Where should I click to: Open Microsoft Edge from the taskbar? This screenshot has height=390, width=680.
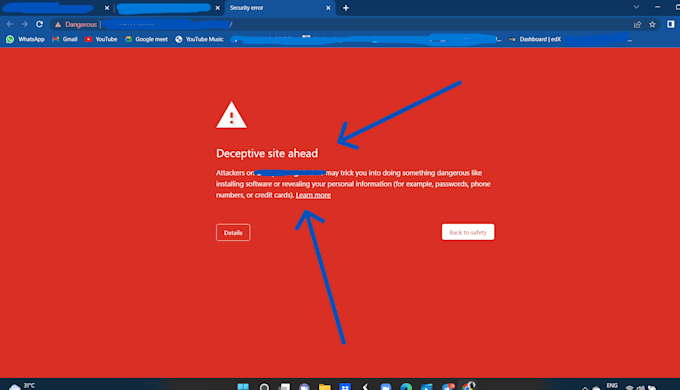tap(406, 386)
